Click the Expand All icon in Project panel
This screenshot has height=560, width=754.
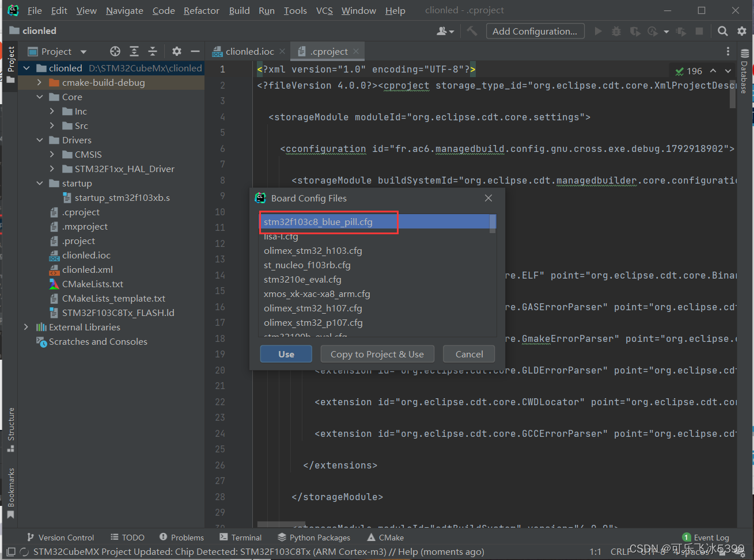[134, 51]
